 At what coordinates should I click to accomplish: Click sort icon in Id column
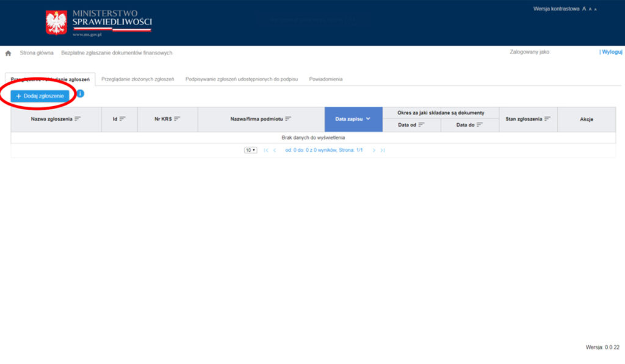[123, 119]
